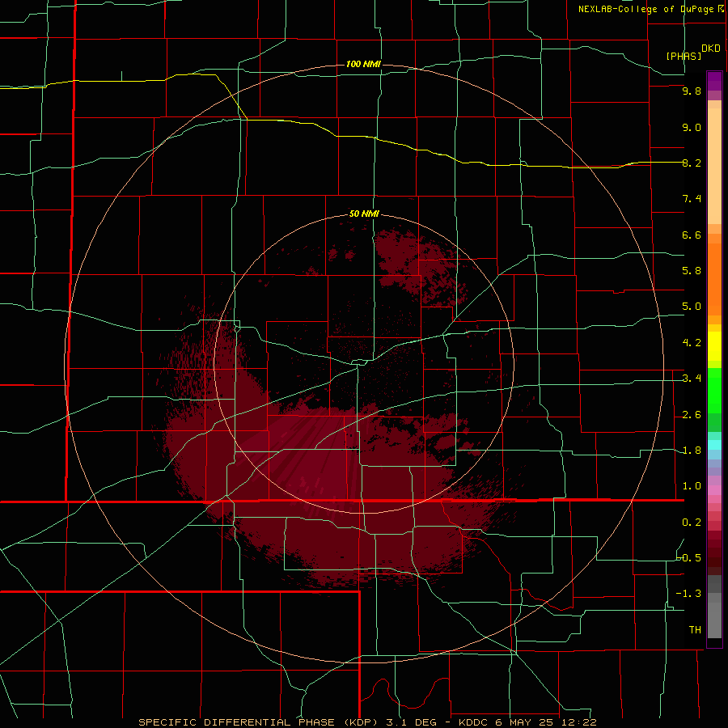Viewport: 728px width, 728px height.
Task: Click the 8.2 value on the color scale
Action: coord(692,163)
